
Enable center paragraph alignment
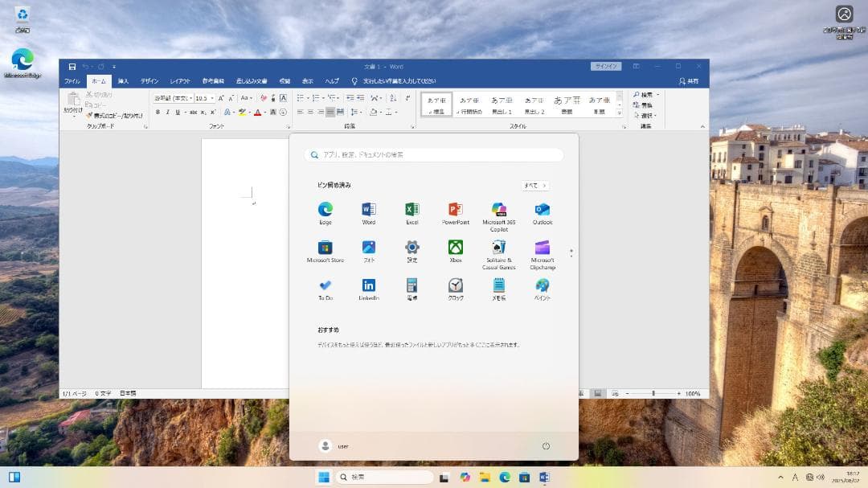click(x=311, y=113)
